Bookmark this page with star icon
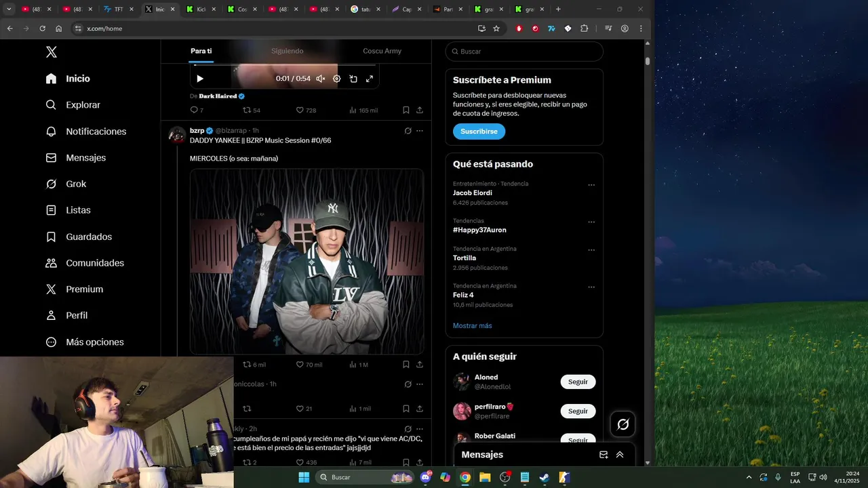Viewport: 868px width, 488px height. click(496, 28)
